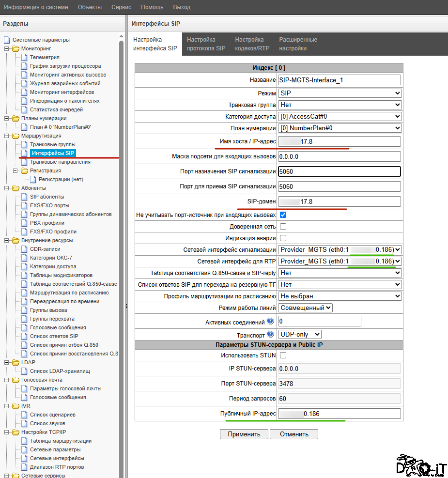This screenshot has width=448, height=478.
Task: Click the Применить button
Action: (x=244, y=434)
